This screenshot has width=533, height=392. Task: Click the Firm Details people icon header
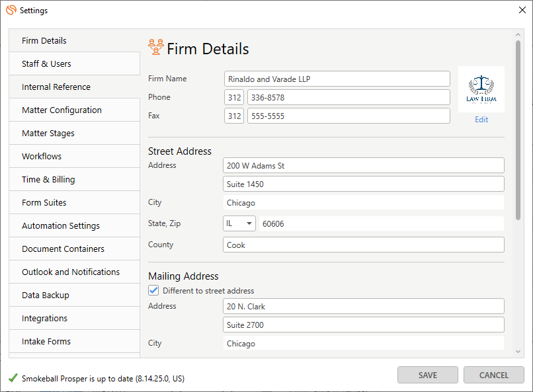pos(155,47)
